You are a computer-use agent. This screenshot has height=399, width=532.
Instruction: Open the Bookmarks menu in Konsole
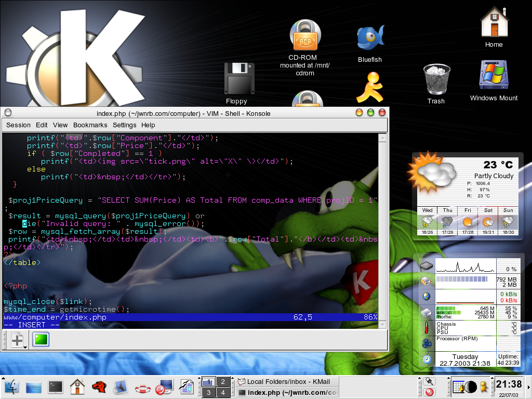tap(90, 125)
